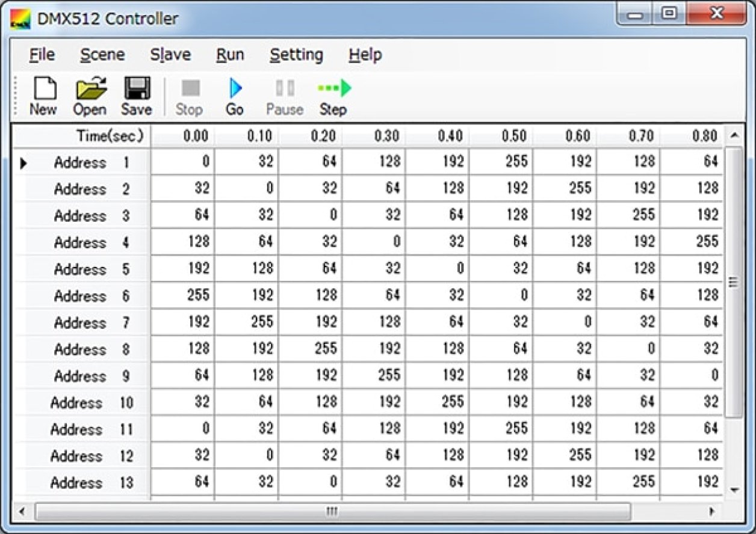Create a new scene with the New icon
The image size is (756, 534).
click(43, 95)
